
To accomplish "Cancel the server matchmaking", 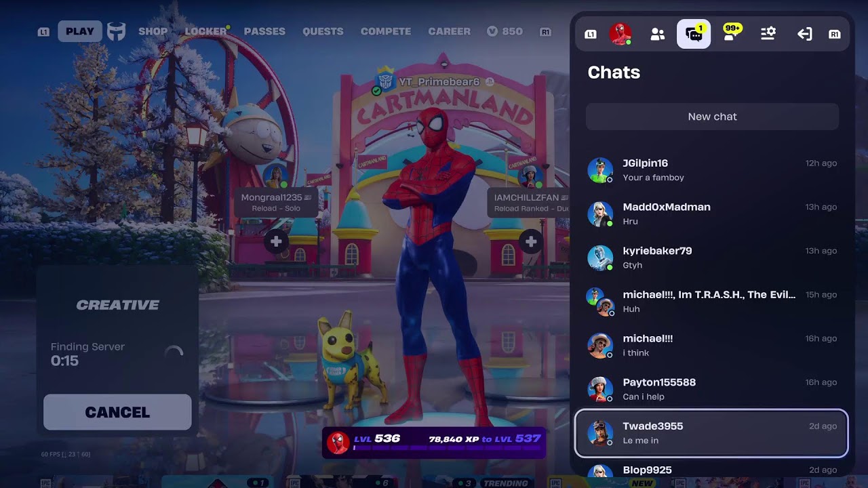I will click(x=117, y=412).
